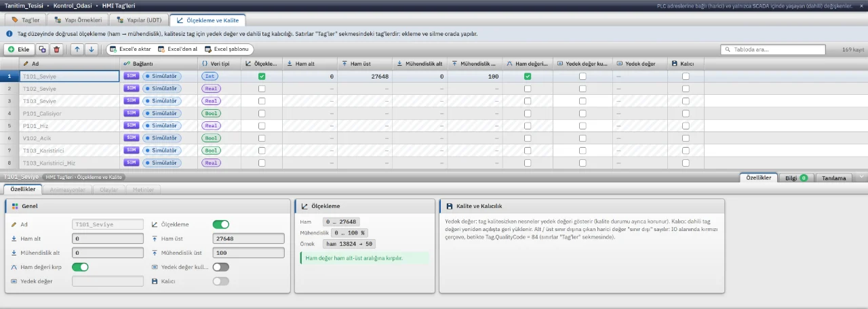Image resolution: width=868 pixels, height=309 pixels.
Task: Check Ölçekleme checkbox for T102_Seviye
Action: click(262, 89)
